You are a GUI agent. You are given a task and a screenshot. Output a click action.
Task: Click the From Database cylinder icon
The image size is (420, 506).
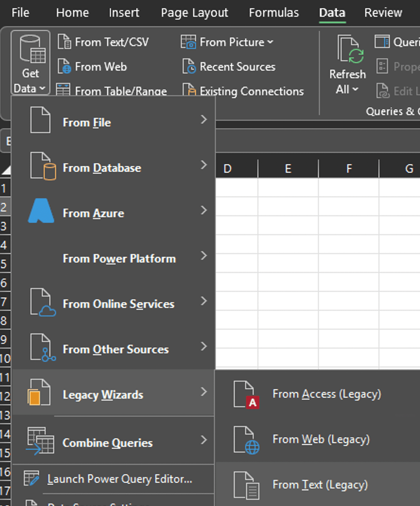tap(43, 166)
